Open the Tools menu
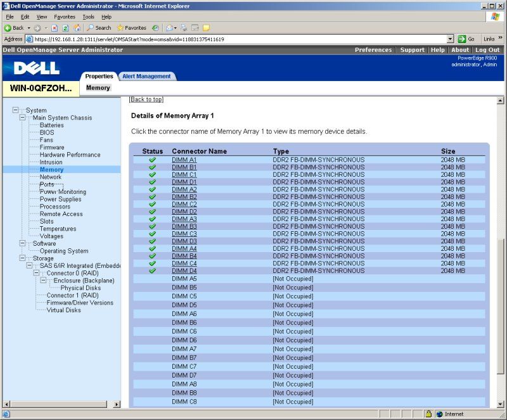Image resolution: width=507 pixels, height=420 pixels. click(x=88, y=17)
